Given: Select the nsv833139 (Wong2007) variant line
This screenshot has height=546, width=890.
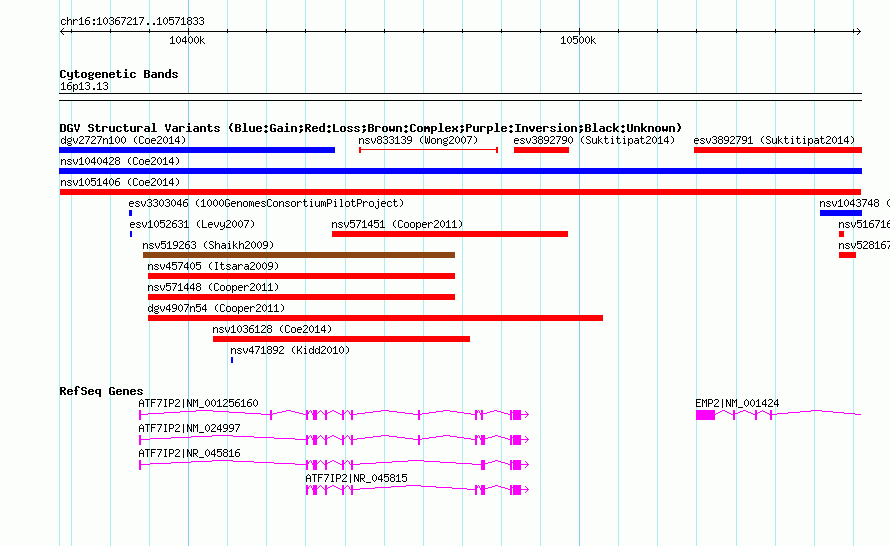Looking at the screenshot, I should pyautogui.click(x=429, y=150).
